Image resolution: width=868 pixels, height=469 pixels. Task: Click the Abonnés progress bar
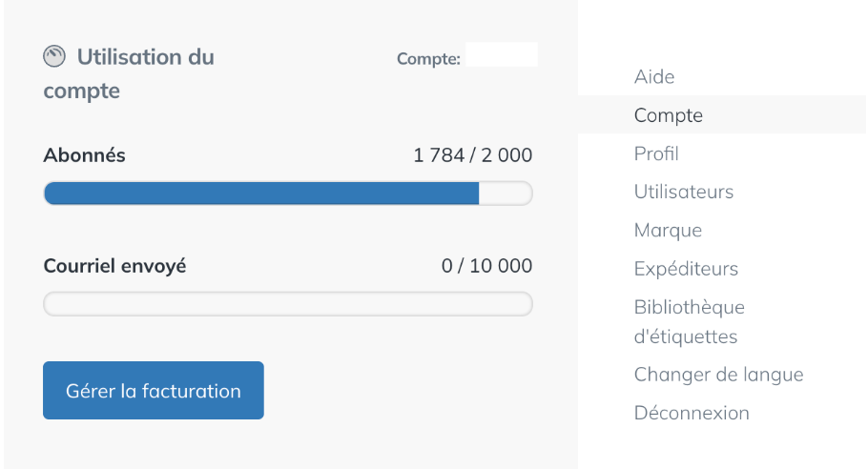point(288,194)
